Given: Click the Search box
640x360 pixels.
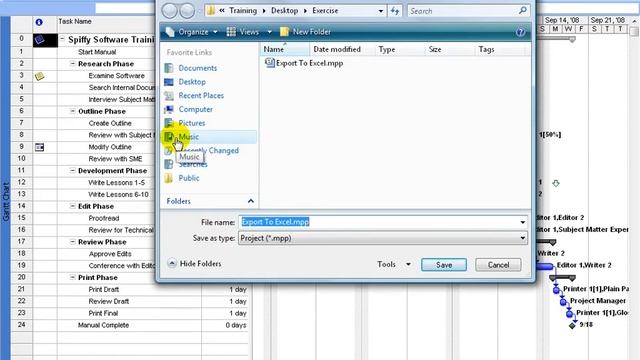Looking at the screenshot, I should (x=462, y=11).
